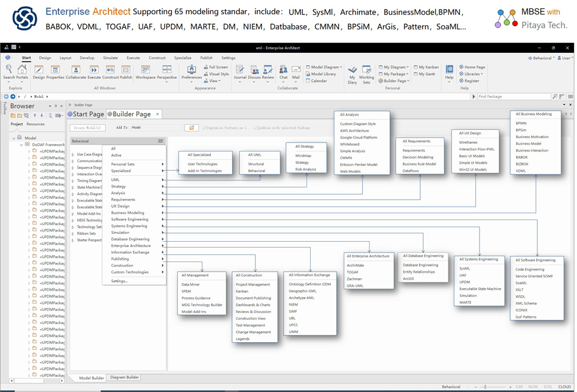Image resolution: width=577 pixels, height=392 pixels.
Task: Open the Execute window icon in All Windows
Action: point(94,69)
